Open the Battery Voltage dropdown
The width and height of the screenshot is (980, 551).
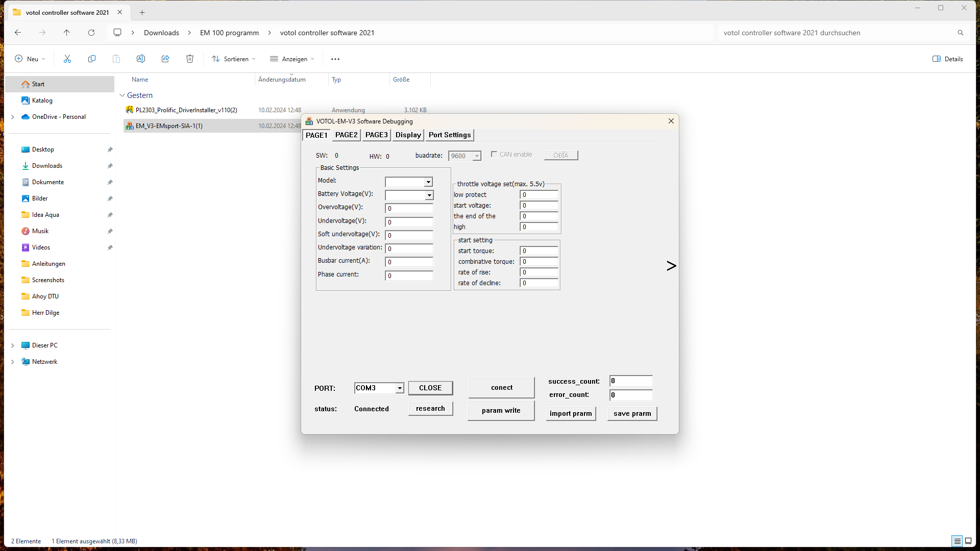[x=429, y=195]
